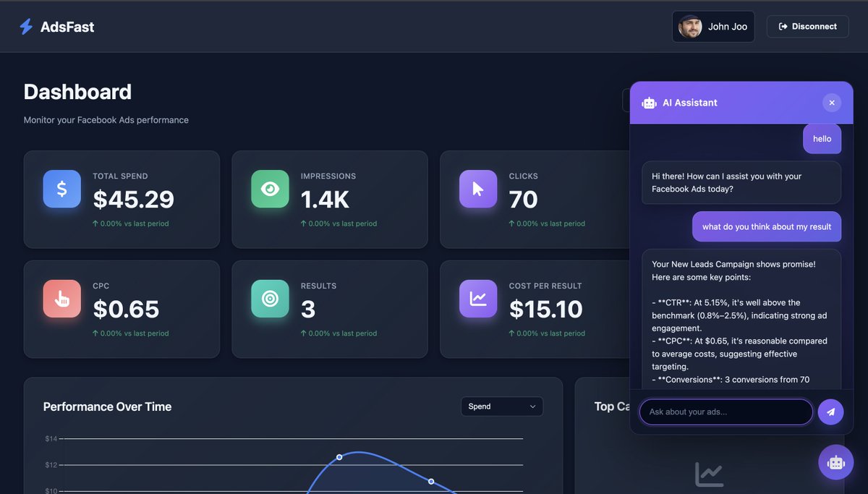Viewport: 868px width, 494px height.
Task: Click the 'Hi there! How can I assist' reply
Action: pyautogui.click(x=741, y=182)
